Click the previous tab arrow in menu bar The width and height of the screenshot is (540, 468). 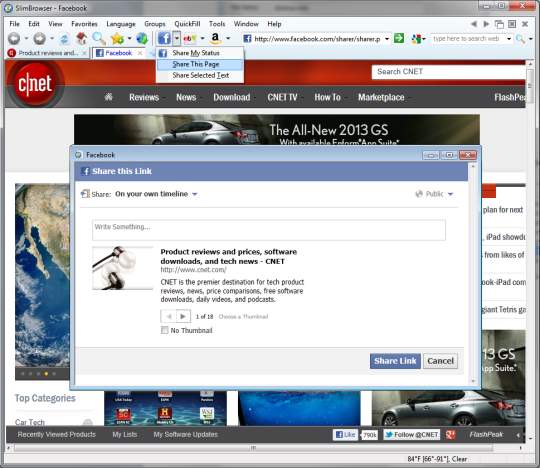[474, 24]
